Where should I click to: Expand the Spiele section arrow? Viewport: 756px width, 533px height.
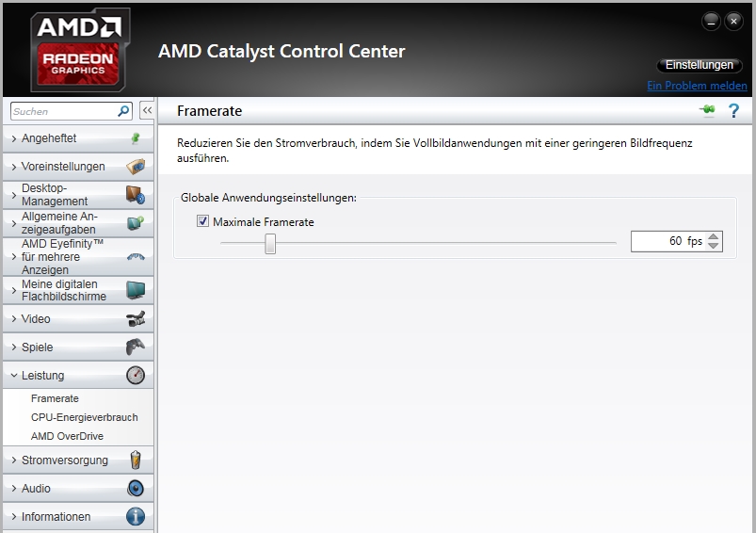pos(14,347)
